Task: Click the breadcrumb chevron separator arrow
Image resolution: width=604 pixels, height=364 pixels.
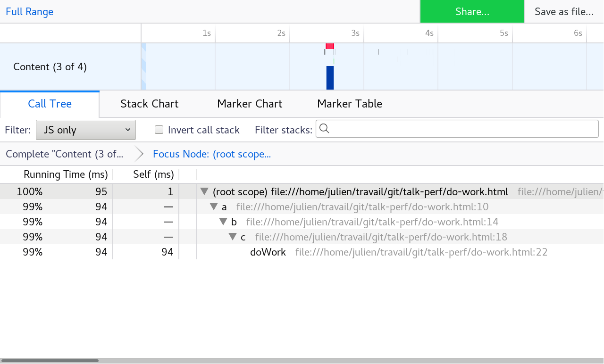Action: tap(139, 154)
